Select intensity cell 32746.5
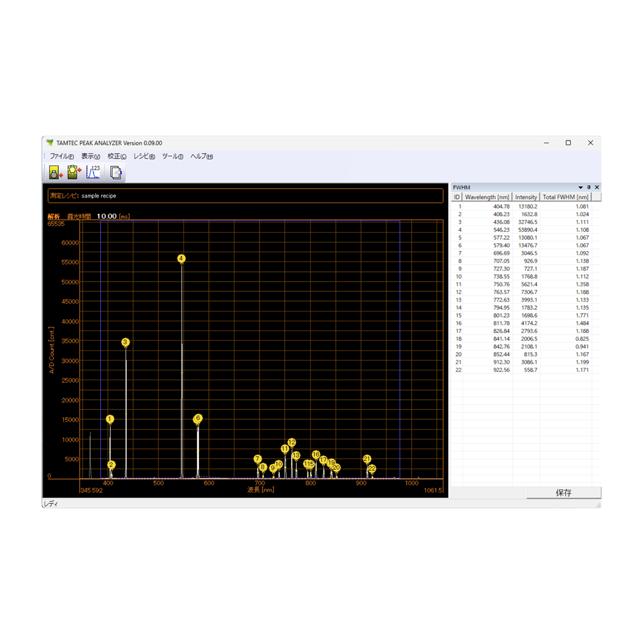This screenshot has height=644, width=644. click(x=528, y=222)
